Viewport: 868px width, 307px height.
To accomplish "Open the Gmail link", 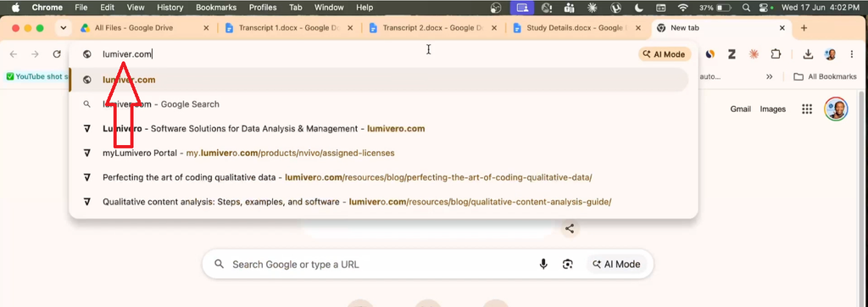I will click(740, 109).
